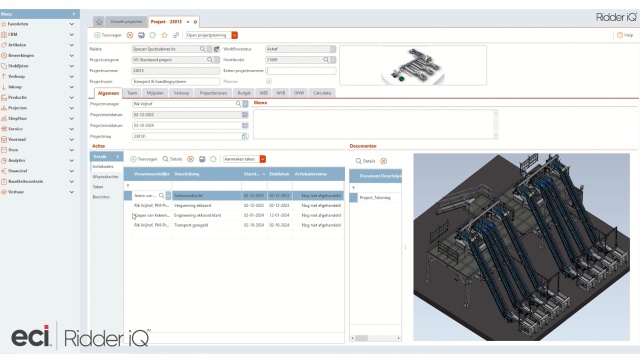This screenshot has width=640, height=360.
Task: Toggle the Plannen checkbox
Action: 269,82
